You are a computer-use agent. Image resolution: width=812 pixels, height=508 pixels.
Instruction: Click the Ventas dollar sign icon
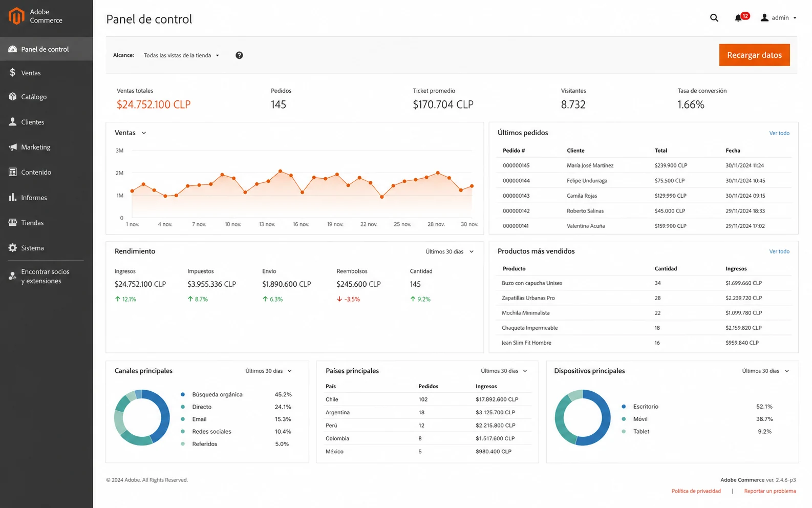[13, 73]
